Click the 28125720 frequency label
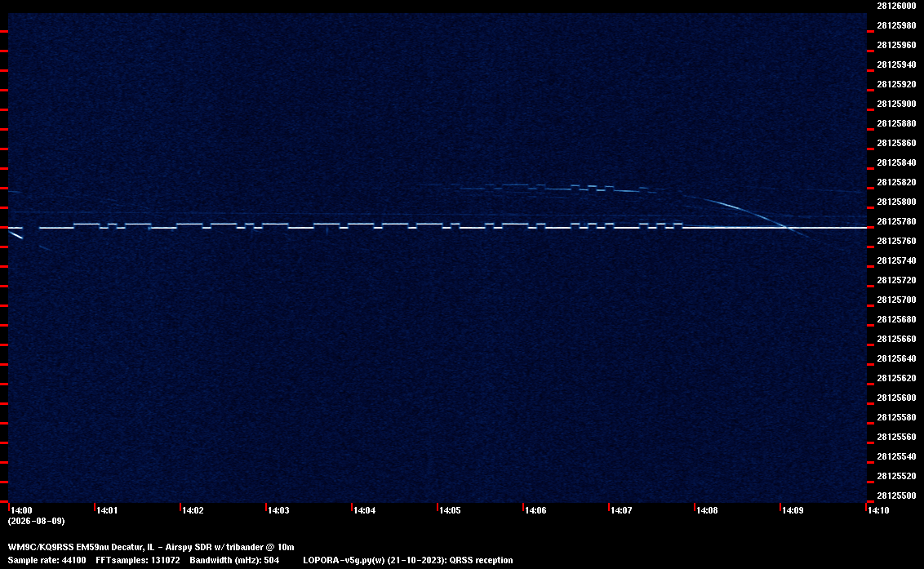The height and width of the screenshot is (569, 924). 896,280
